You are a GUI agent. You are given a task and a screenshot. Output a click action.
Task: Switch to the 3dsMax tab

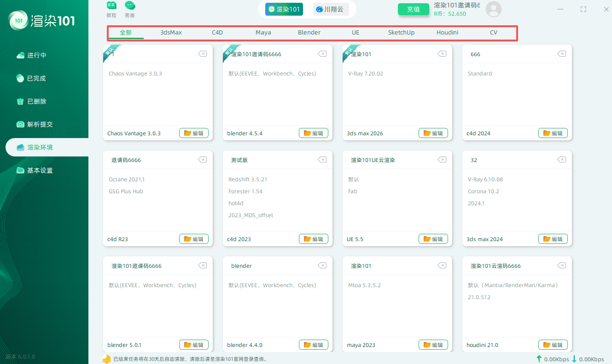(171, 33)
